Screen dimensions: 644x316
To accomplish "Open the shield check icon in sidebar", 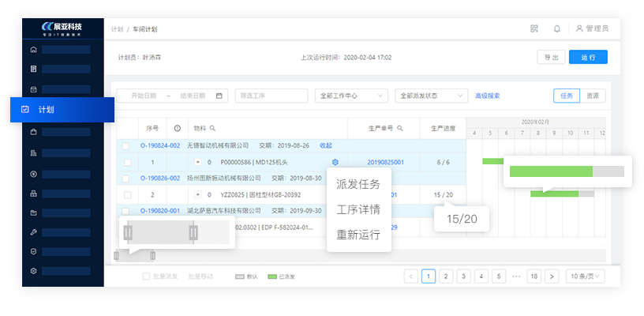I will pyautogui.click(x=34, y=251).
